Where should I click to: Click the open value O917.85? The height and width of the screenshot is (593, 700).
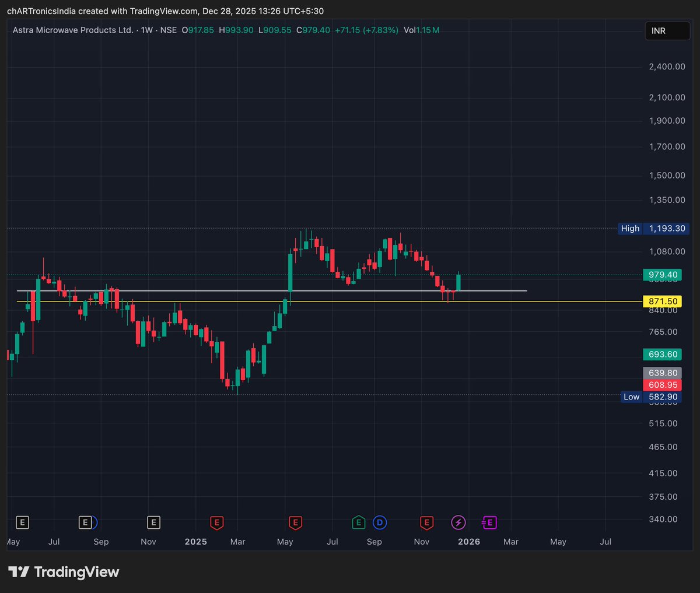198,30
